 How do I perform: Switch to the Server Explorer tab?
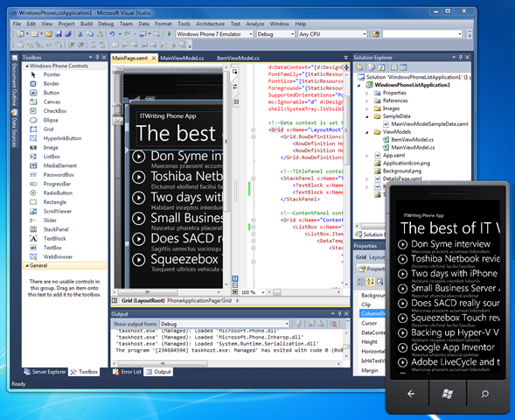[45, 372]
